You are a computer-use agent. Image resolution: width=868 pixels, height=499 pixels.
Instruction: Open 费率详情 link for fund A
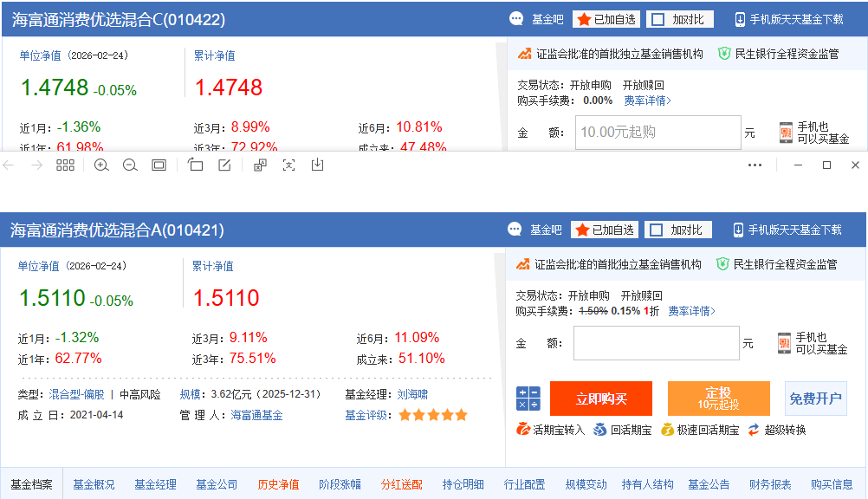pos(692,311)
